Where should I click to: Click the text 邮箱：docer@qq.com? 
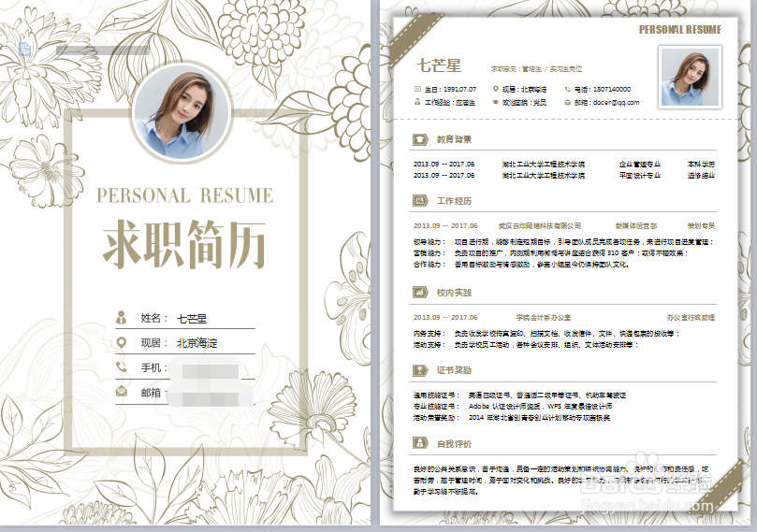click(606, 102)
